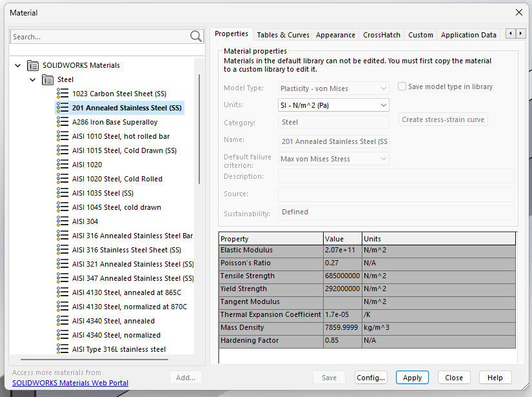Click the AISI 4340 Steel annealed icon
This screenshot has width=532, height=397.
point(63,321)
